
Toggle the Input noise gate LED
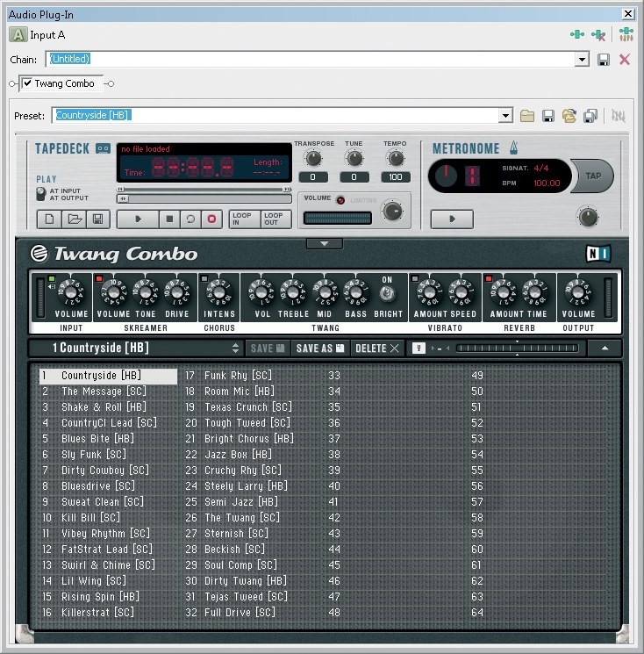tap(52, 278)
